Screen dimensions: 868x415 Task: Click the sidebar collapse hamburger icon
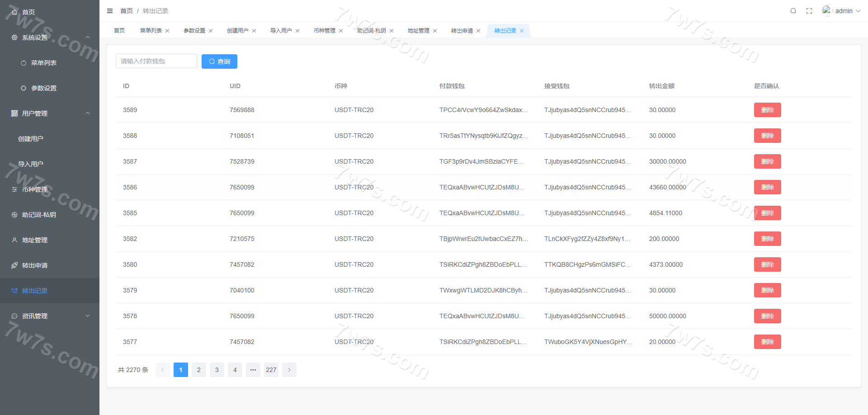110,11
